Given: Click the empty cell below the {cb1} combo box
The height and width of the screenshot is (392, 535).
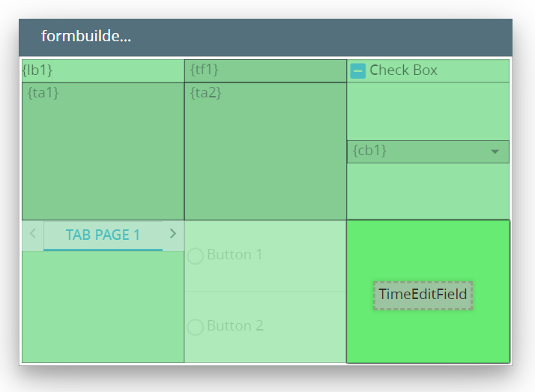Looking at the screenshot, I should 428,191.
